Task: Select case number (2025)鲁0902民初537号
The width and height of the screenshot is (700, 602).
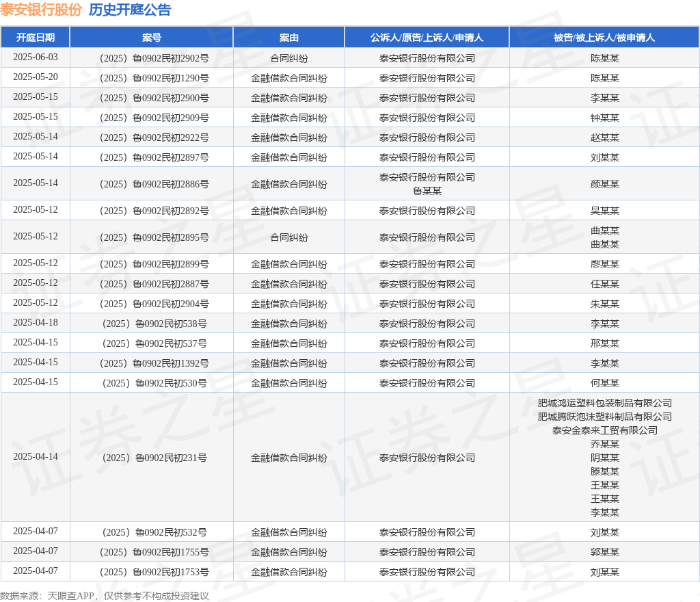Action: pyautogui.click(x=154, y=343)
